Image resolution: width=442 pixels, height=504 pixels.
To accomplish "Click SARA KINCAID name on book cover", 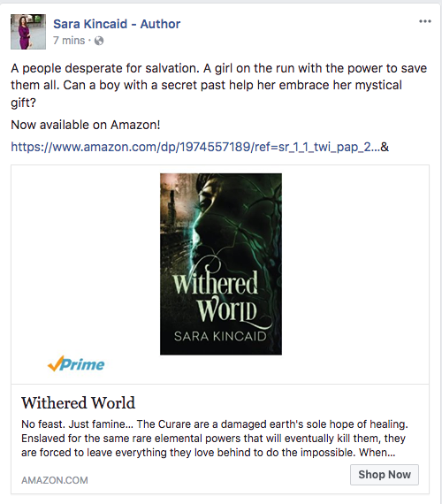I will (220, 336).
